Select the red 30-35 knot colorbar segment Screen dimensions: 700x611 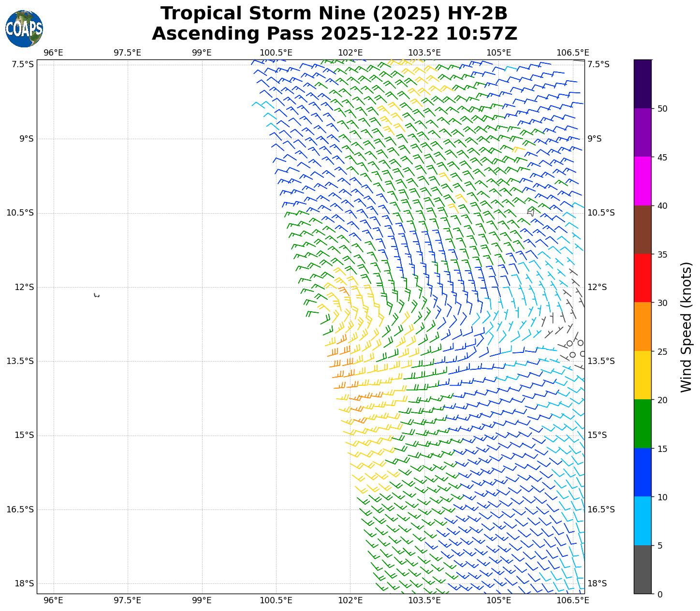(x=642, y=278)
